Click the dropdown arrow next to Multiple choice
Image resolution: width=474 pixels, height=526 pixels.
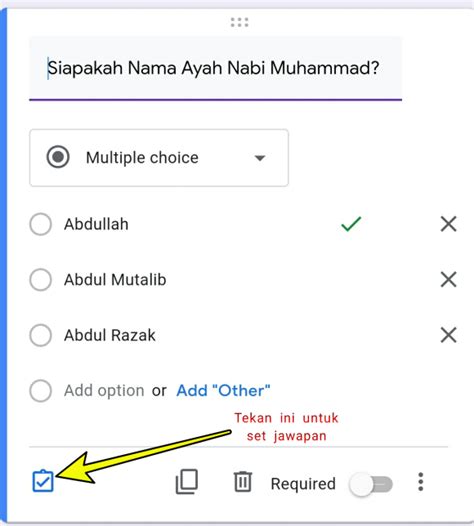point(260,158)
